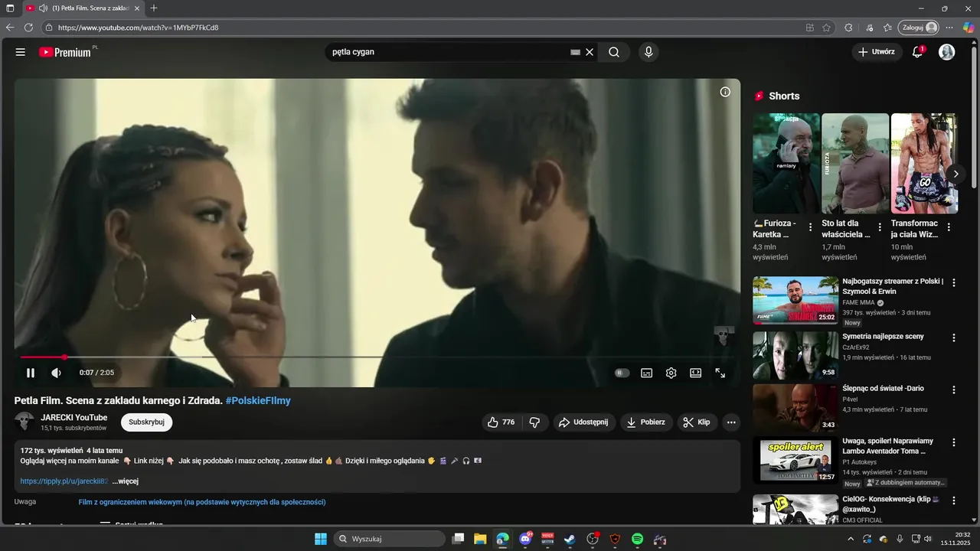Toggle the autoplay switch in player

tap(622, 373)
